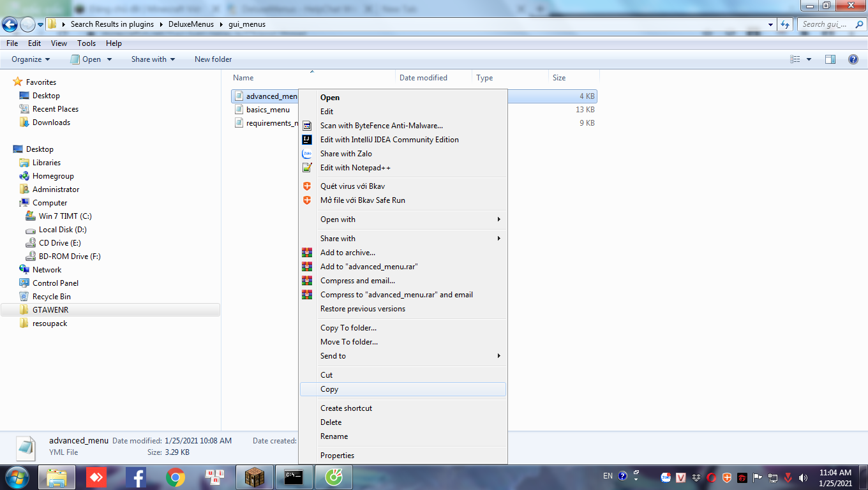The width and height of the screenshot is (868, 490).
Task: Choose Edit with IntelliJ IDEA Community Edition
Action: [x=403, y=140]
